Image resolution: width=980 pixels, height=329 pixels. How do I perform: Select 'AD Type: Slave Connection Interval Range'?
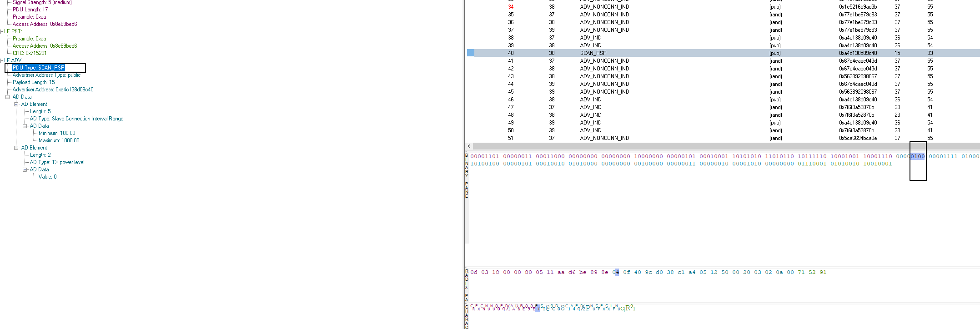tap(77, 119)
